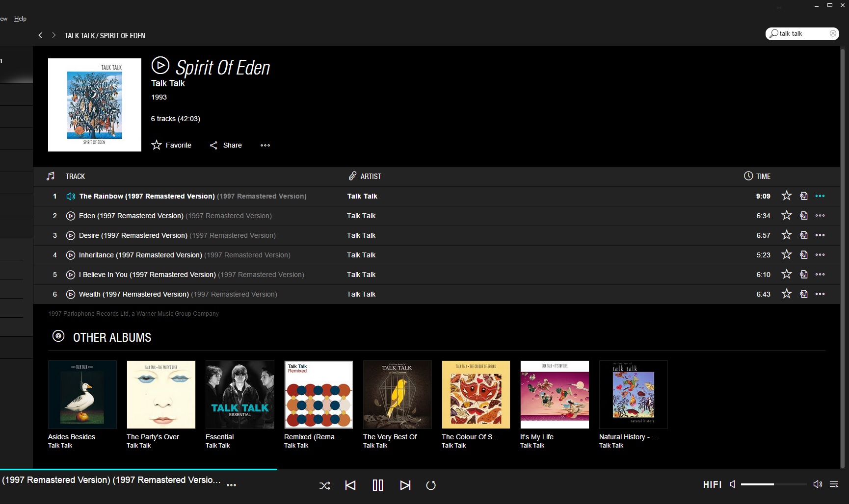
Task: Star I Believe In You as favorite
Action: [x=787, y=274]
